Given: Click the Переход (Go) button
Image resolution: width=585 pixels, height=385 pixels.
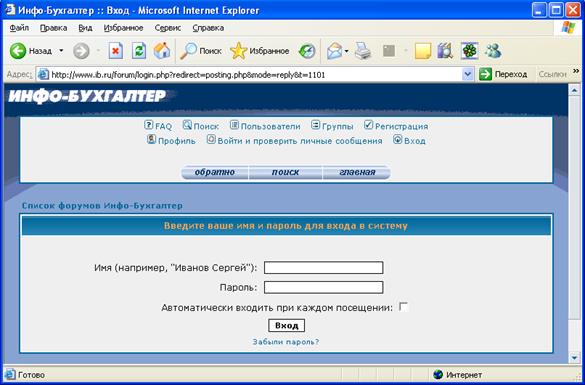Looking at the screenshot, I should [503, 75].
